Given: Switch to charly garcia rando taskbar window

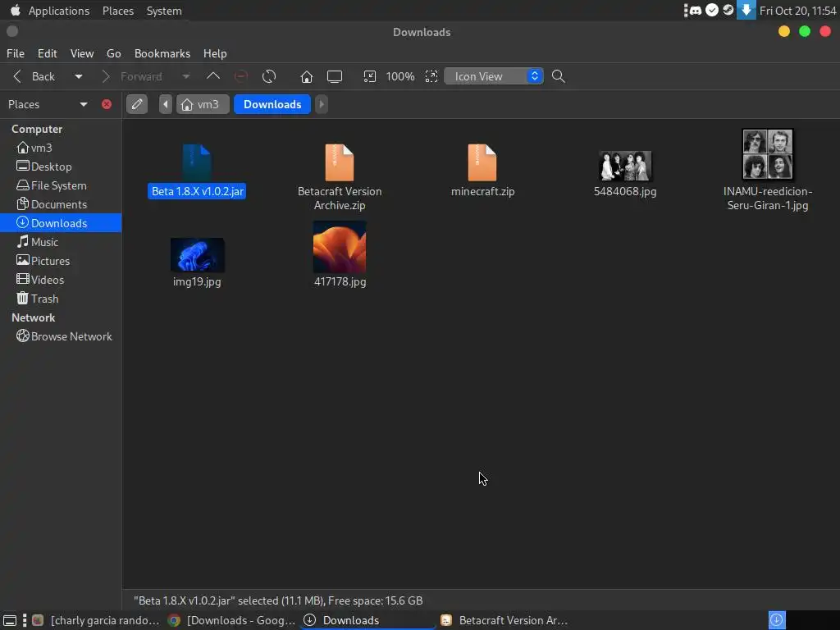Looking at the screenshot, I should point(97,620).
